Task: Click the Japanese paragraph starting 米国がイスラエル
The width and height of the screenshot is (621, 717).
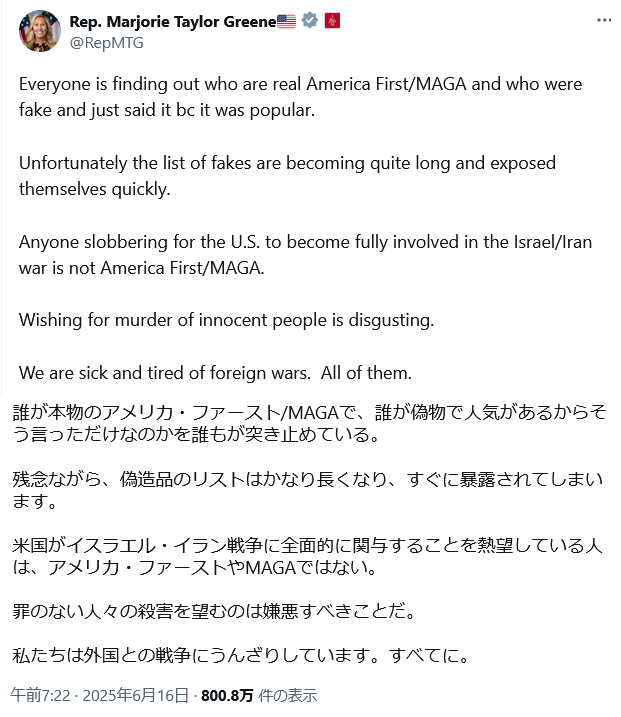Action: coord(307,556)
